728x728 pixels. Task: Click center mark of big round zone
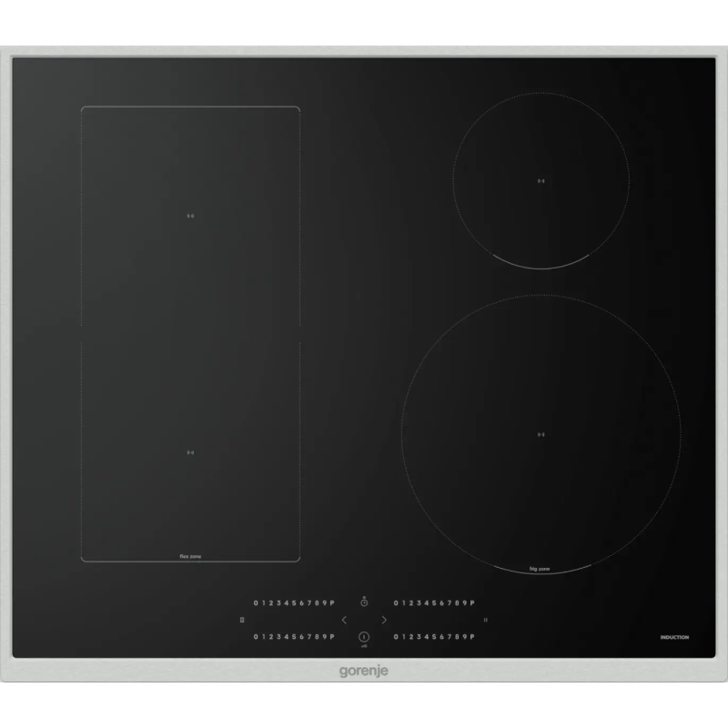coord(541,435)
